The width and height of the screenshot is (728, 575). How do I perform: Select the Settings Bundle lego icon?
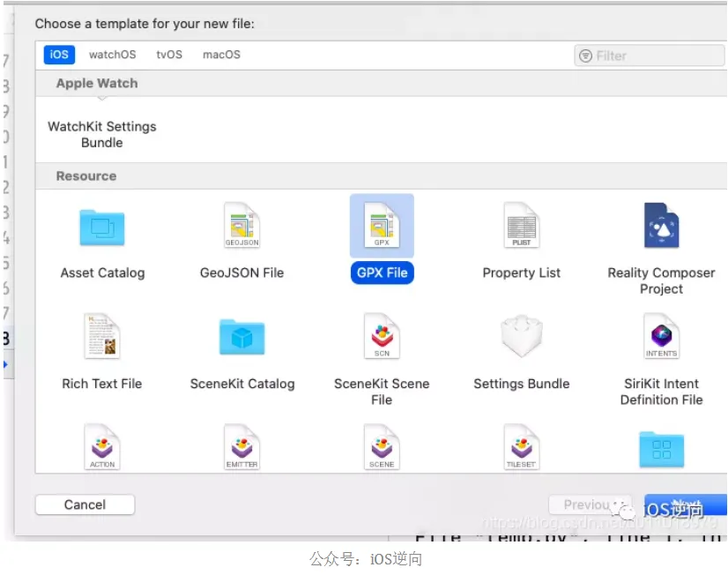point(522,336)
